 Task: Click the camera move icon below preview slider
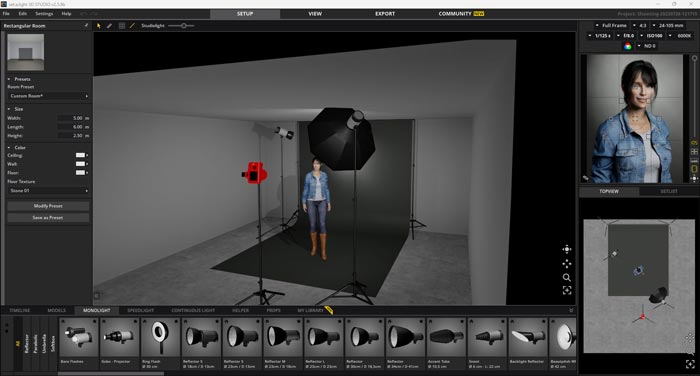694,179
